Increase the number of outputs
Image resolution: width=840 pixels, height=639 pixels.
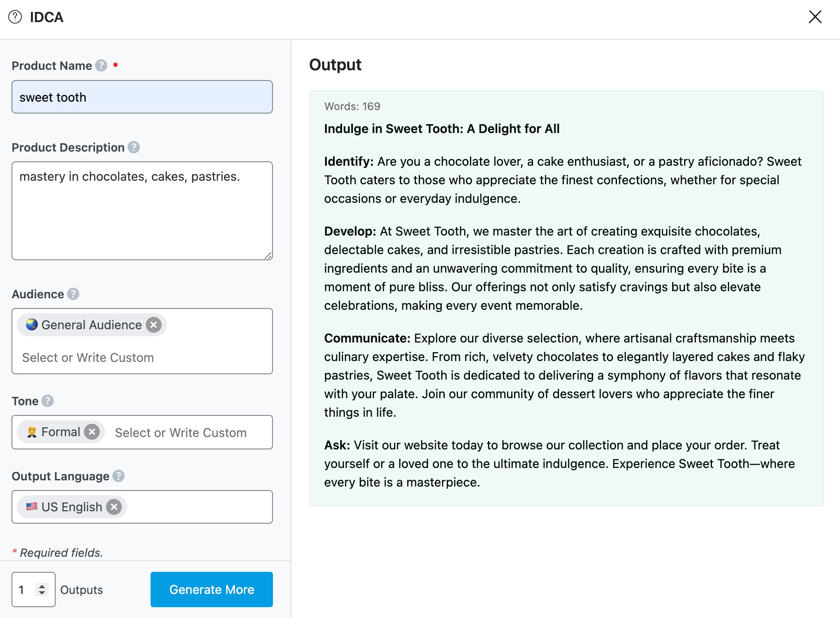42,586
